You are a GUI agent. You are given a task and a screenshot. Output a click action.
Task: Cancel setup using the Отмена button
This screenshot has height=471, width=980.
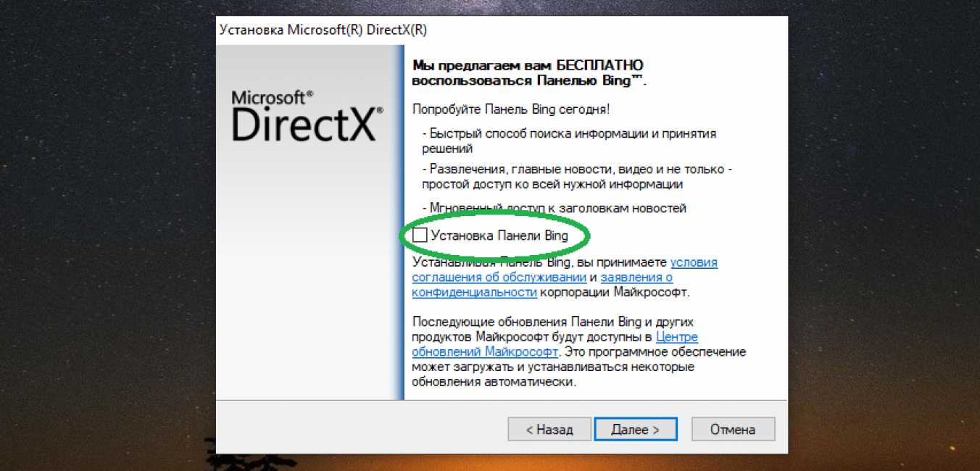point(733,429)
